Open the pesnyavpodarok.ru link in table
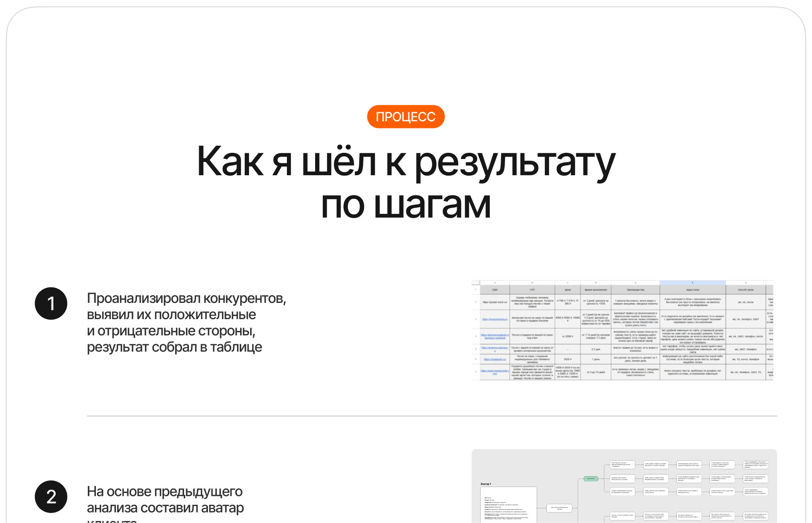Screen dimensions: 812x523 coord(495,336)
